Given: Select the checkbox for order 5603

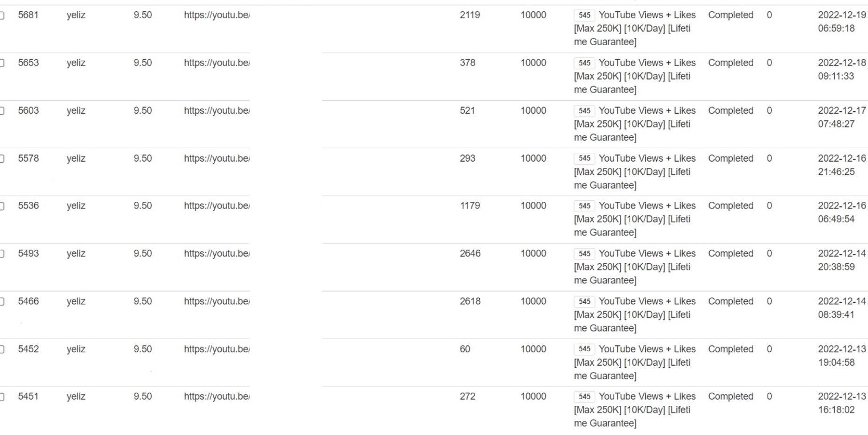Looking at the screenshot, I should (x=2, y=111).
